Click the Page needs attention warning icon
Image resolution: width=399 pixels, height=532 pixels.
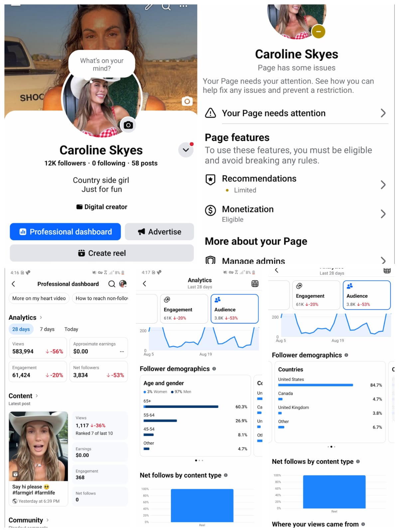coord(210,113)
